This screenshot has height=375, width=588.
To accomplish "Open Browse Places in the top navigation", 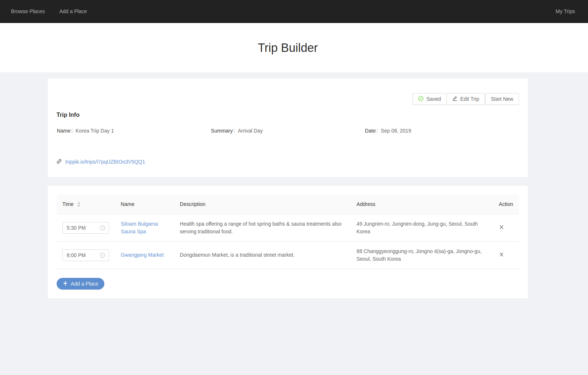I will click(x=28, y=11).
